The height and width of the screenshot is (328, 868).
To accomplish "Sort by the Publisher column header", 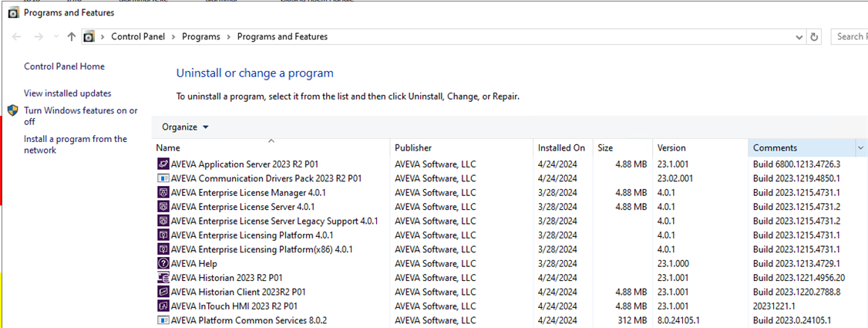I will (462, 148).
